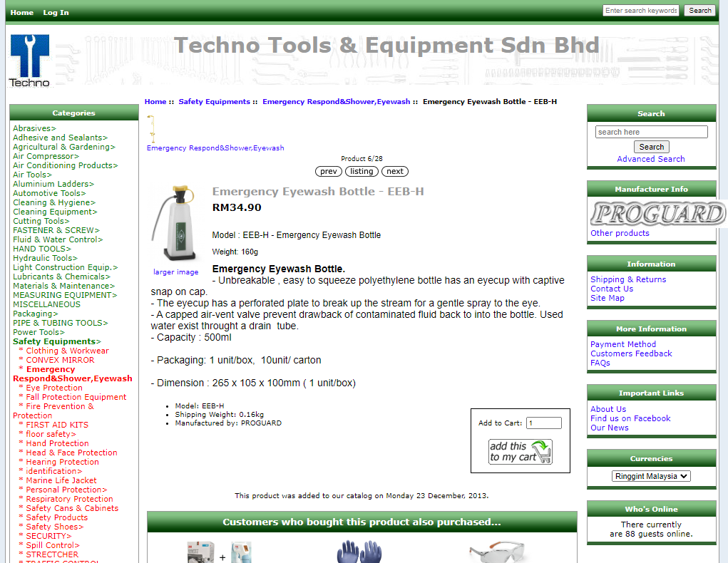Click the listing button
Screen dimensions: 728x563
click(x=362, y=171)
